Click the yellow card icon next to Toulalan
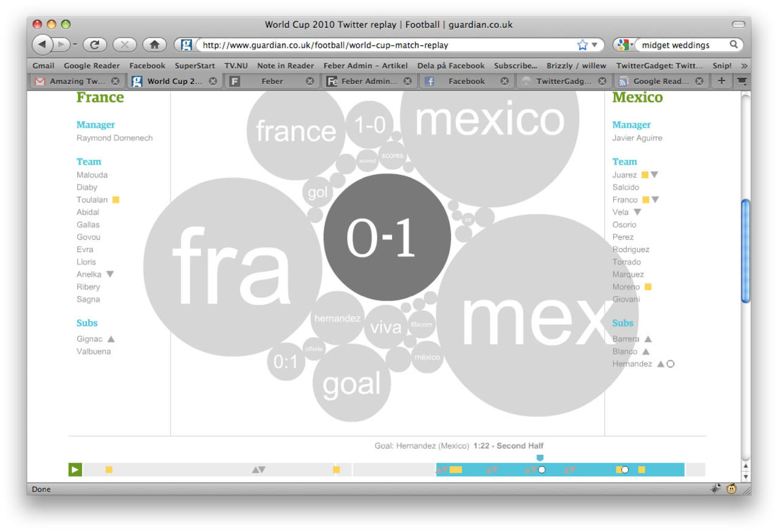This screenshot has height=532, width=778. click(115, 199)
